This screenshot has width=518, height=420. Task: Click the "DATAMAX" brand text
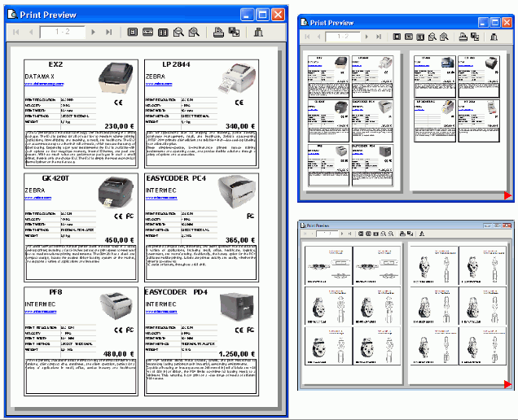(39, 77)
